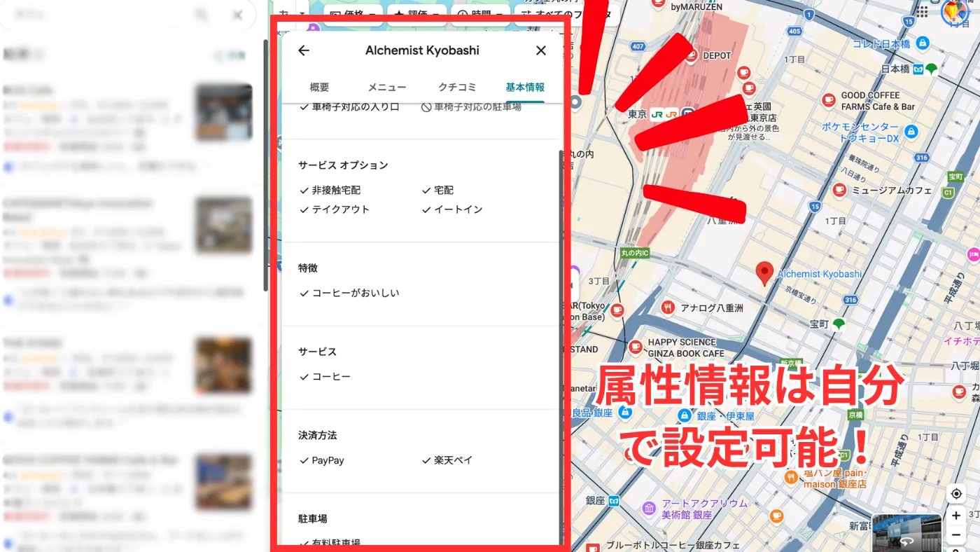The height and width of the screenshot is (552, 980).
Task: Click the 車椅子対応の入り口 attribute
Action: point(349,107)
